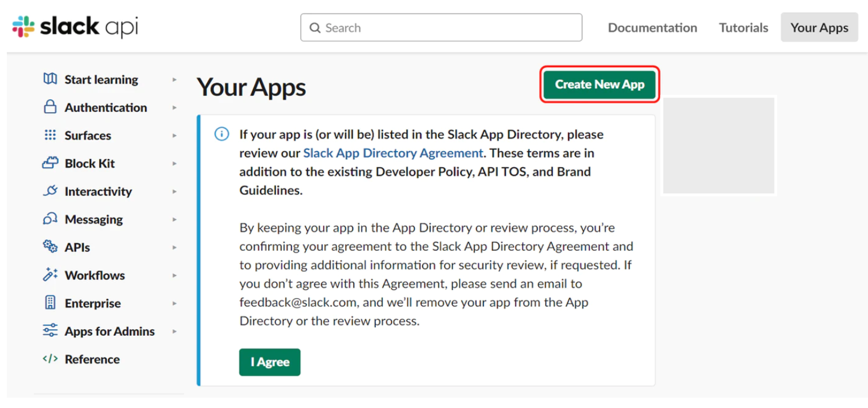868x408 pixels.
Task: Click the Messaging chat bubble icon
Action: pos(50,219)
